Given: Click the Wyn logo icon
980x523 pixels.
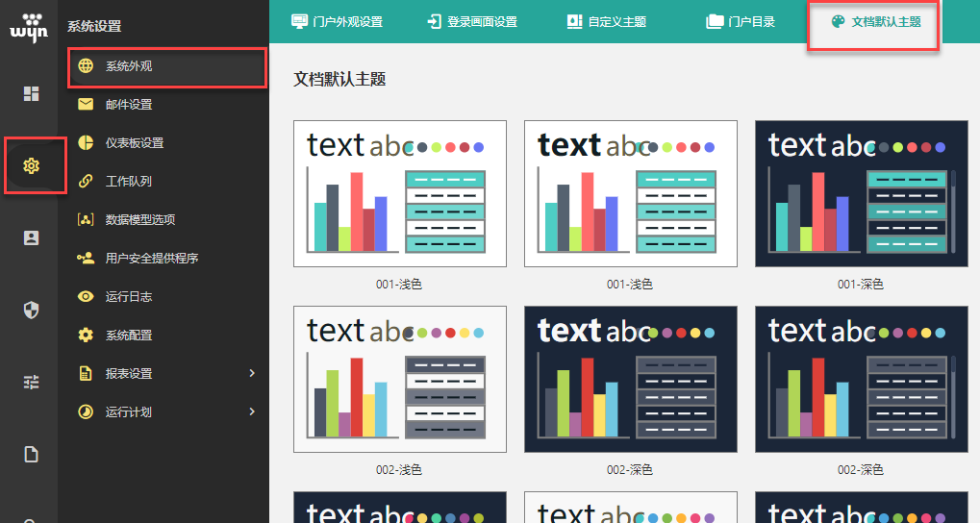Looking at the screenshot, I should (x=29, y=26).
